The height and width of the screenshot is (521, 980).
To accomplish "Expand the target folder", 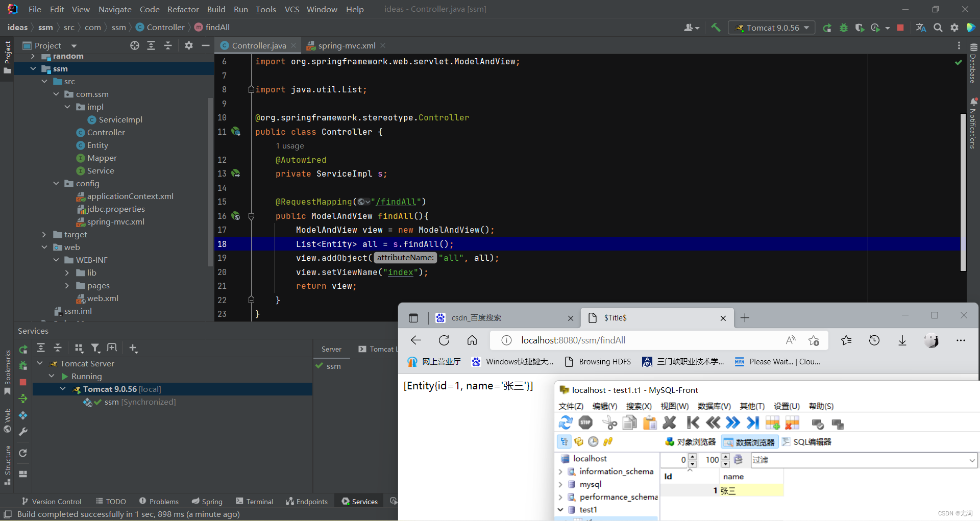I will 44,234.
